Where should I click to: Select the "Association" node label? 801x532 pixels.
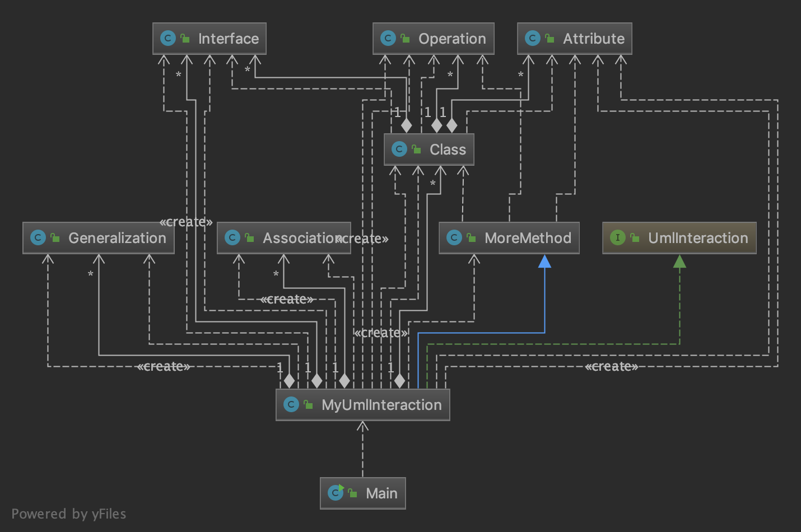coord(303,238)
